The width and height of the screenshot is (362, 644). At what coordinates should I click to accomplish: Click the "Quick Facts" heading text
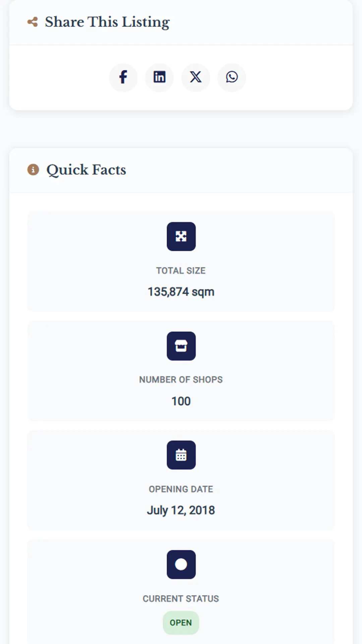(x=86, y=170)
